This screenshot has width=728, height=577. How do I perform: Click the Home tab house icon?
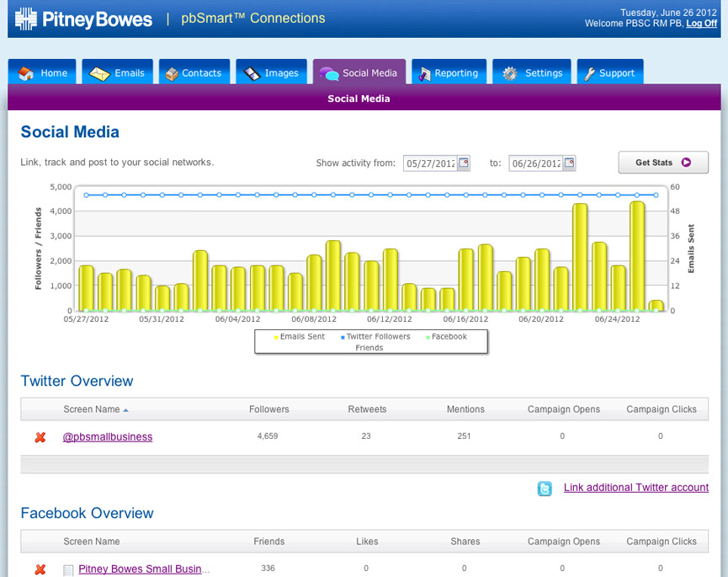(x=26, y=73)
